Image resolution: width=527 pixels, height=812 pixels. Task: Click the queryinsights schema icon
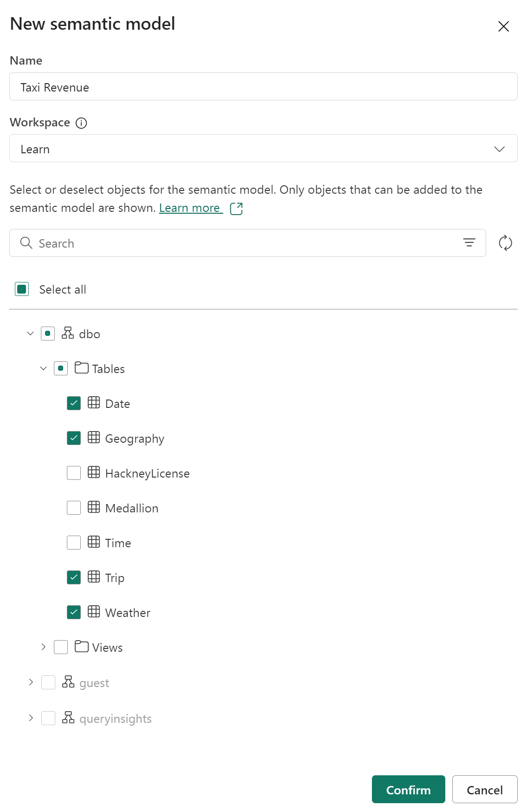click(x=68, y=718)
